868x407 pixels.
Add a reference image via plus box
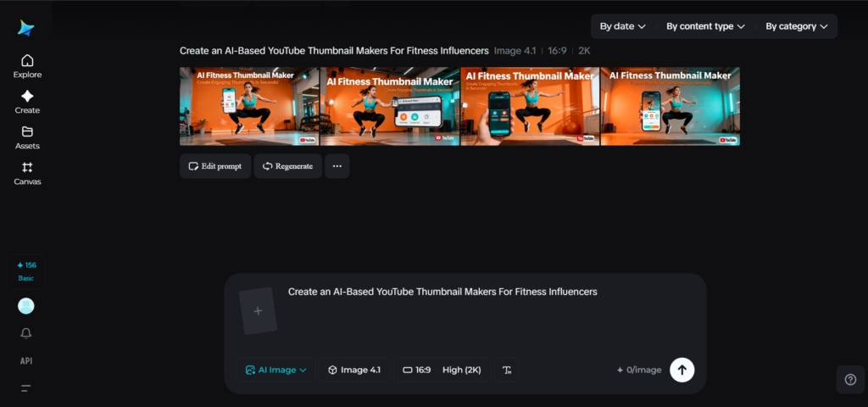tap(259, 310)
